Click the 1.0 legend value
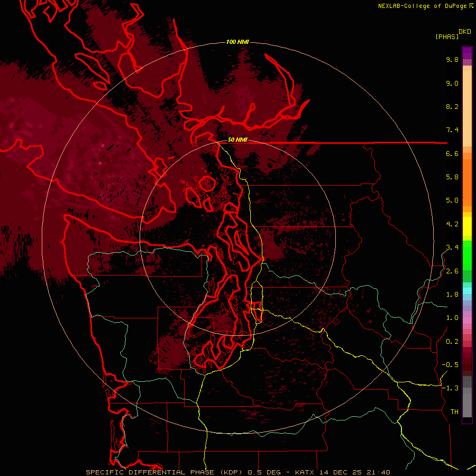This screenshot has height=476, width=476. click(x=452, y=318)
